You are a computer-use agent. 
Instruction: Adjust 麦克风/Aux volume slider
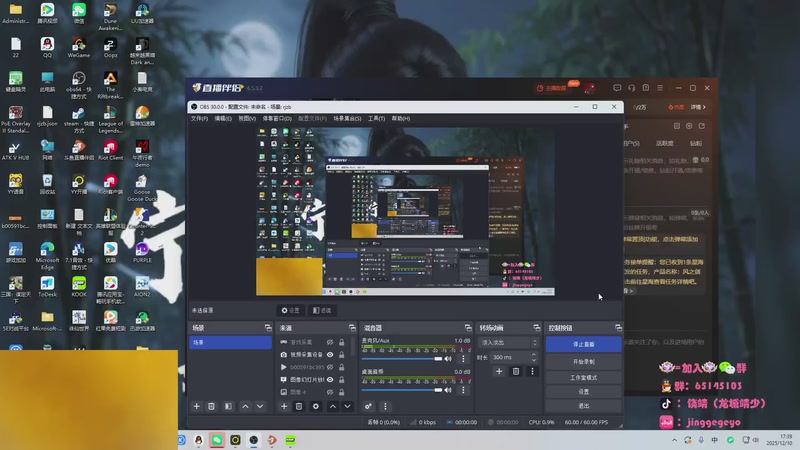pos(402,359)
